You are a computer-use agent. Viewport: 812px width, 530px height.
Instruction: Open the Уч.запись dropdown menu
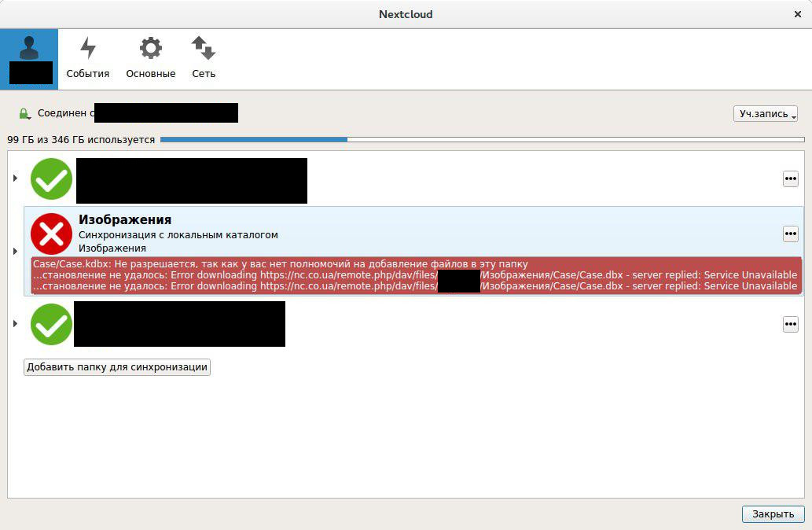(x=766, y=113)
